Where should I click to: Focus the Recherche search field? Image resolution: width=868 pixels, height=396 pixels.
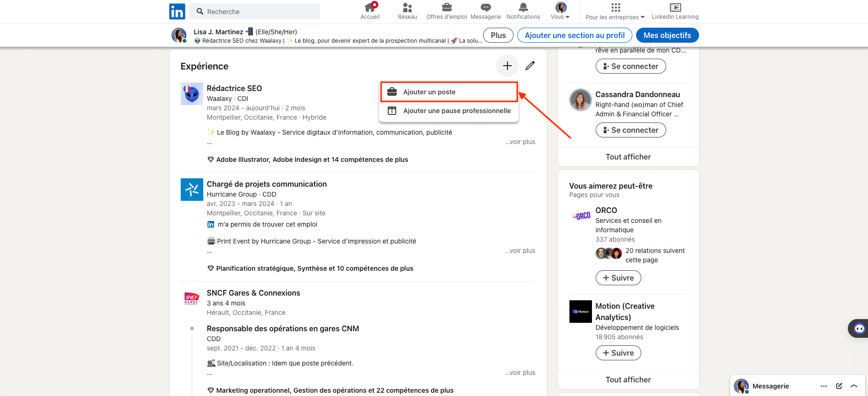point(254,11)
